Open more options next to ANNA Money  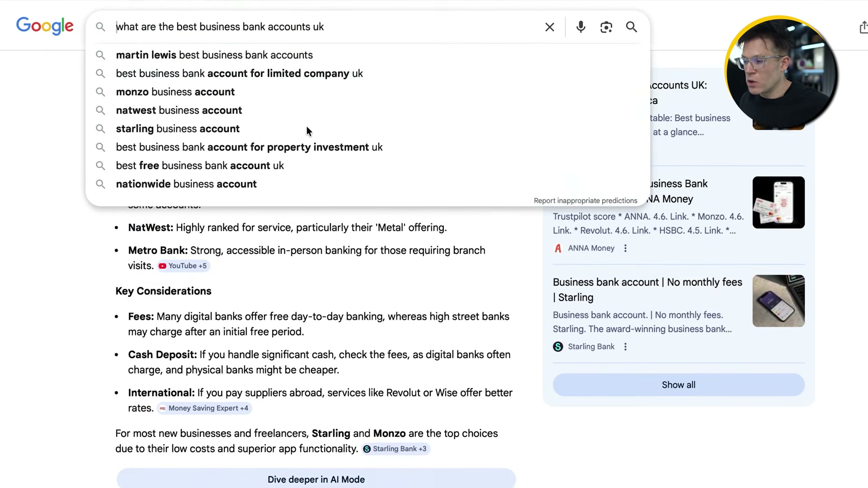tap(625, 248)
